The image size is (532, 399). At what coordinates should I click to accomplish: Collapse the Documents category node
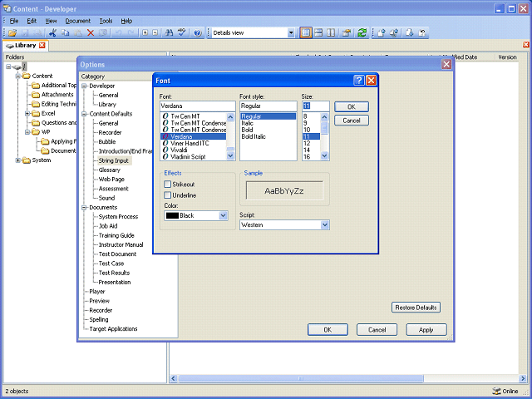(x=84, y=207)
